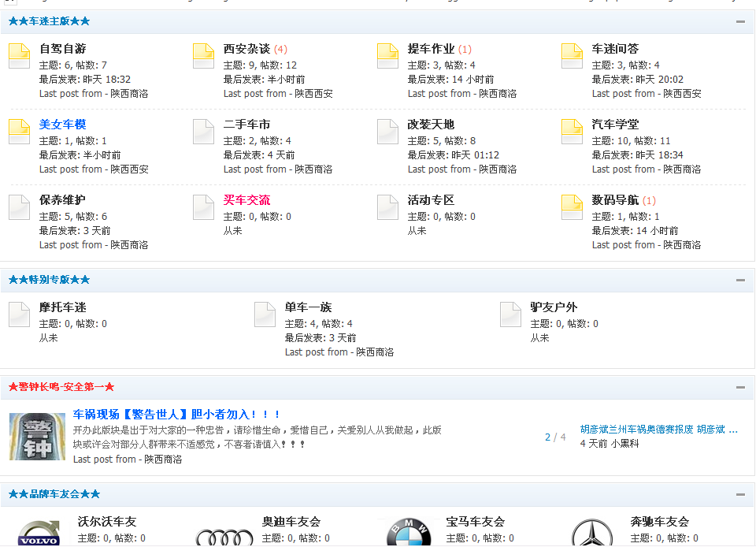
Task: Open the ★警钟长鸣-安全第一★ category link
Action: point(61,387)
